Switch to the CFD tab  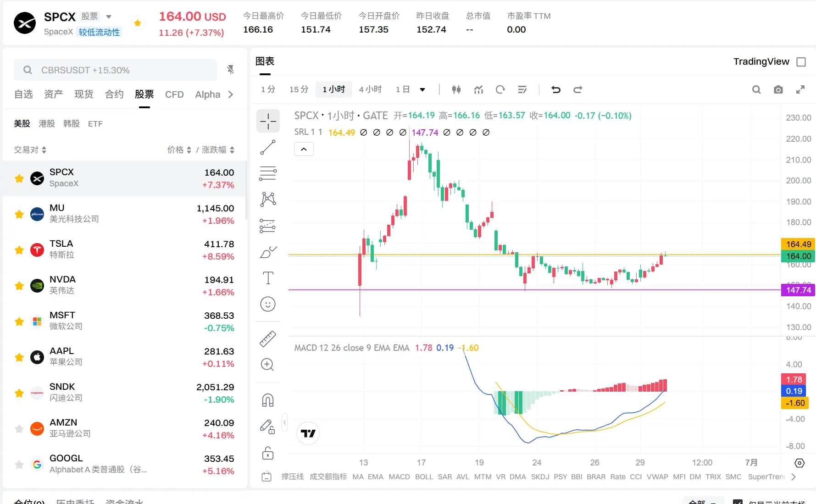click(174, 94)
